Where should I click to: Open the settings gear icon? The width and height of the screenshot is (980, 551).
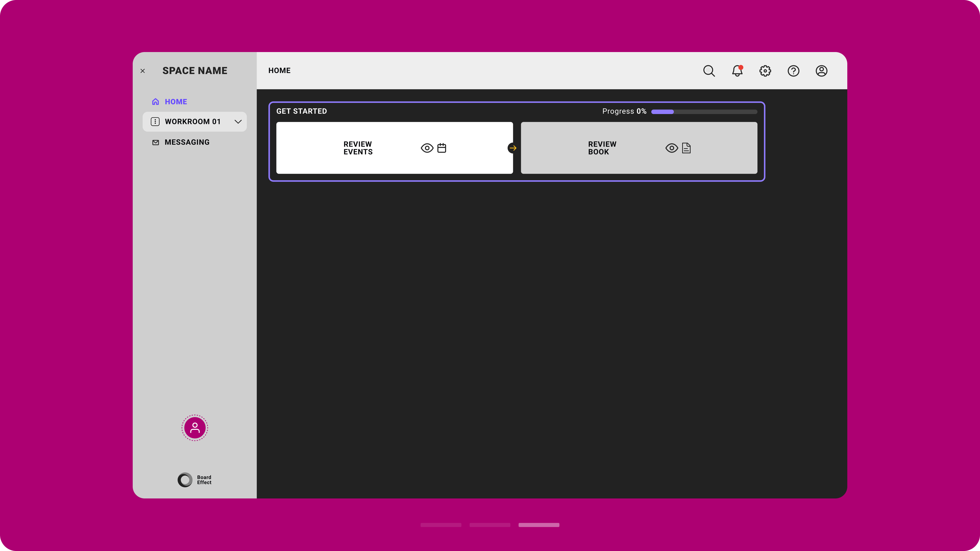tap(765, 71)
